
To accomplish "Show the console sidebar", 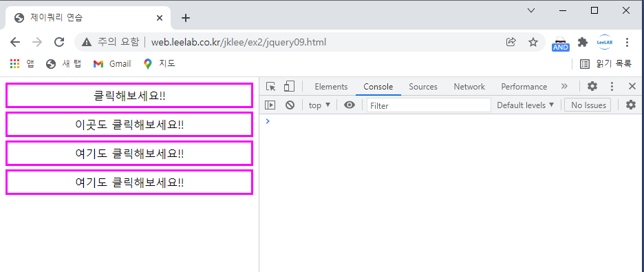I will pos(270,105).
